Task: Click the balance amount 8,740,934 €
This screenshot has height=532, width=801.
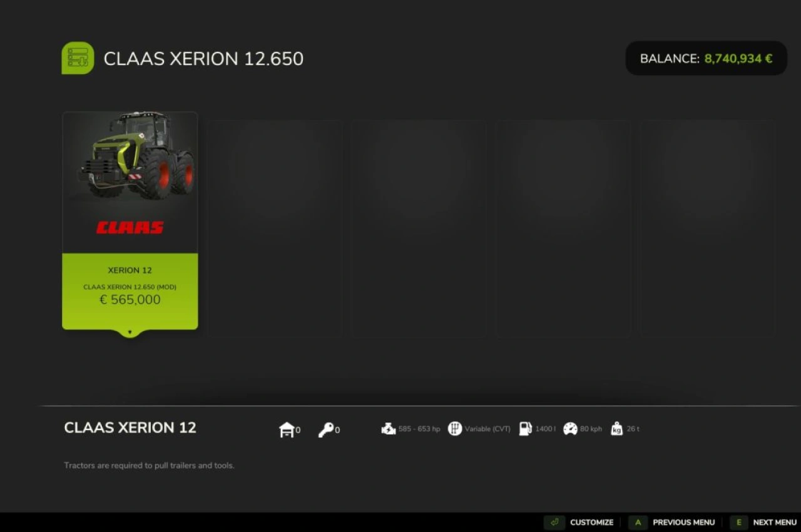Action: point(738,58)
